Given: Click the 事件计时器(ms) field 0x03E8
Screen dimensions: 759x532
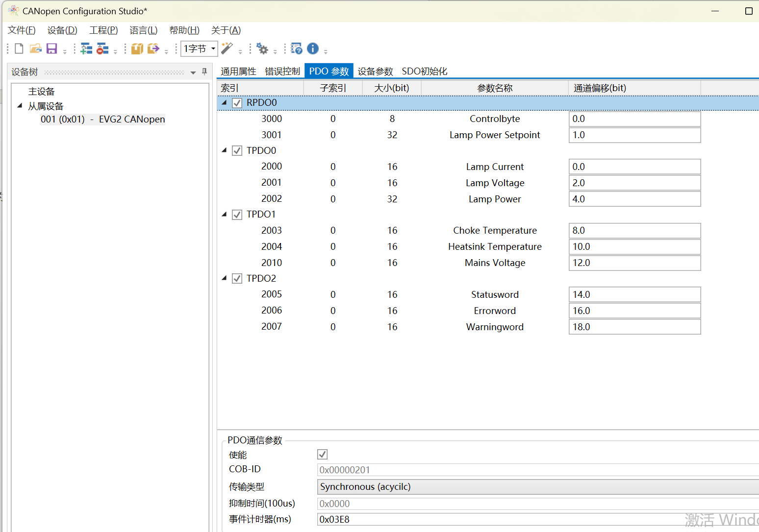Looking at the screenshot, I should tap(538, 519).
